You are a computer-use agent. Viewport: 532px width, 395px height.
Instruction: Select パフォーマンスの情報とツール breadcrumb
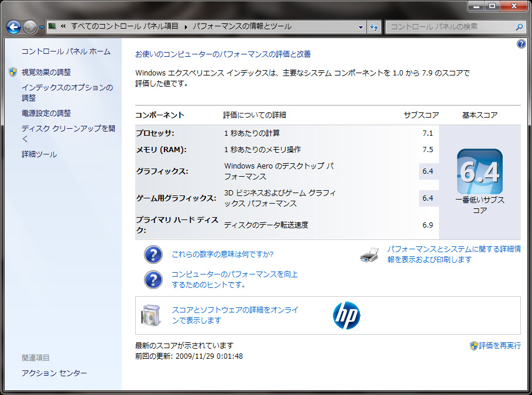[x=242, y=26]
